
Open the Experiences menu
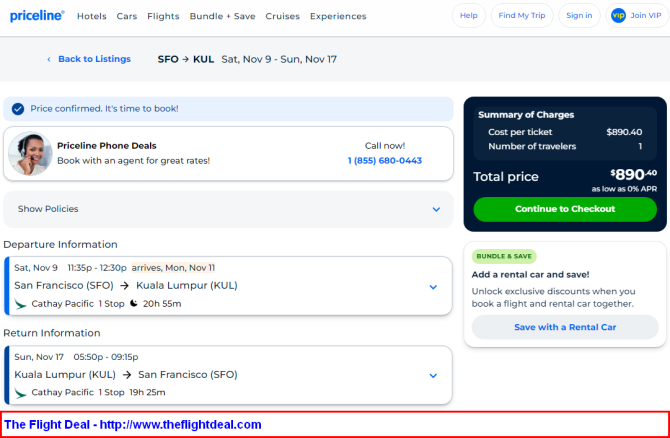click(x=338, y=16)
